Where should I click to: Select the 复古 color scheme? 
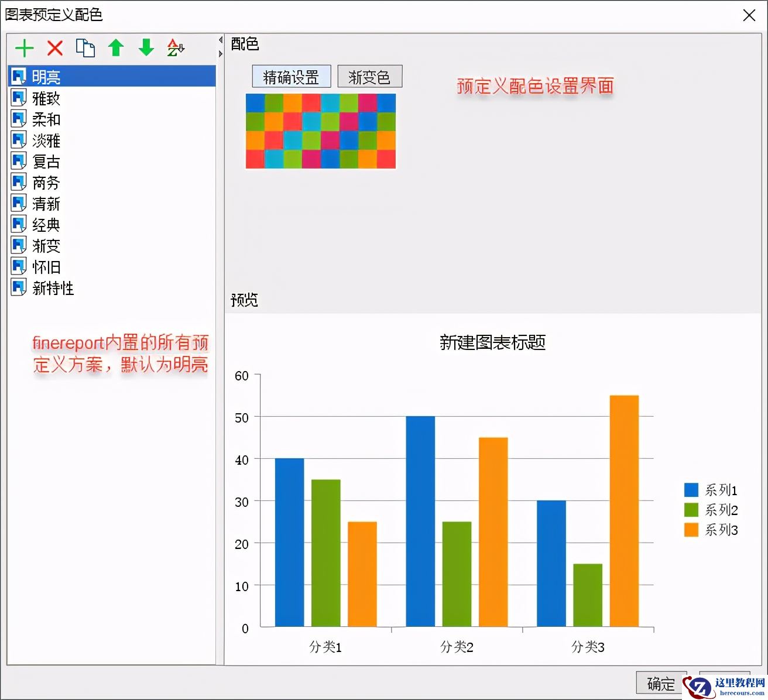[x=46, y=162]
